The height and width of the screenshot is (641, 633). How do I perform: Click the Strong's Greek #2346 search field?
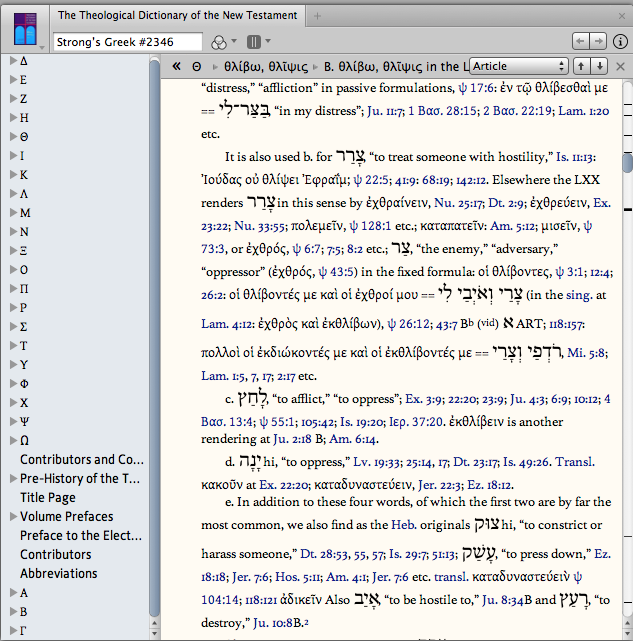(x=128, y=42)
